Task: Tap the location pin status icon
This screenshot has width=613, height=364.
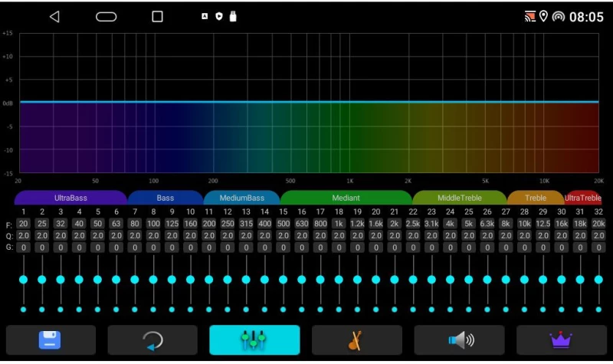Action: 543,16
